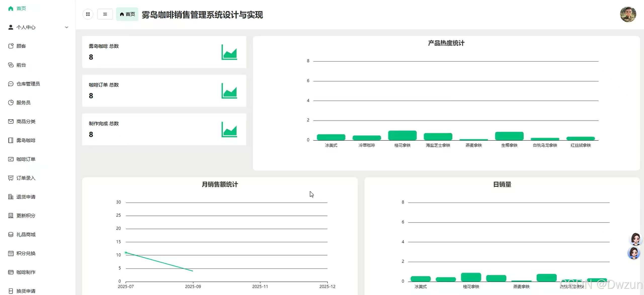644x295 pixels.
Task: Click the grid layout icon button
Action: [x=88, y=14]
